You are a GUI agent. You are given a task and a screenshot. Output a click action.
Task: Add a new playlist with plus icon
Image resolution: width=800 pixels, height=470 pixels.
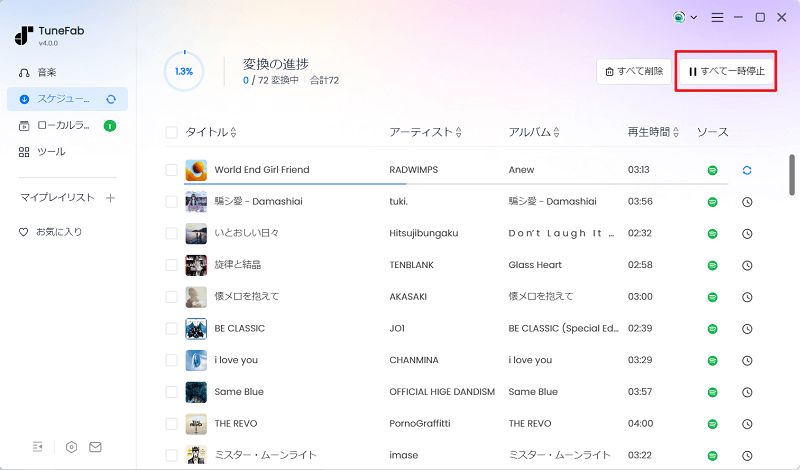point(110,197)
